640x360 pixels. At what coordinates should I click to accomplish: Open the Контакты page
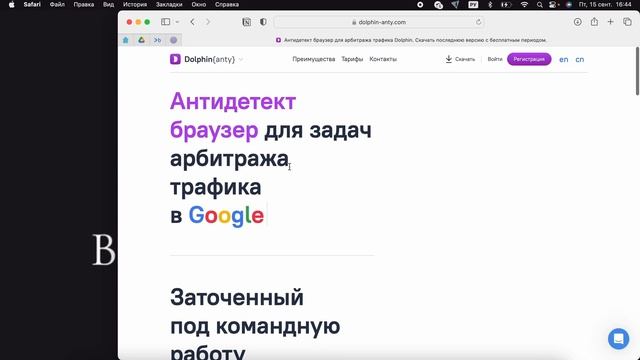pos(383,59)
